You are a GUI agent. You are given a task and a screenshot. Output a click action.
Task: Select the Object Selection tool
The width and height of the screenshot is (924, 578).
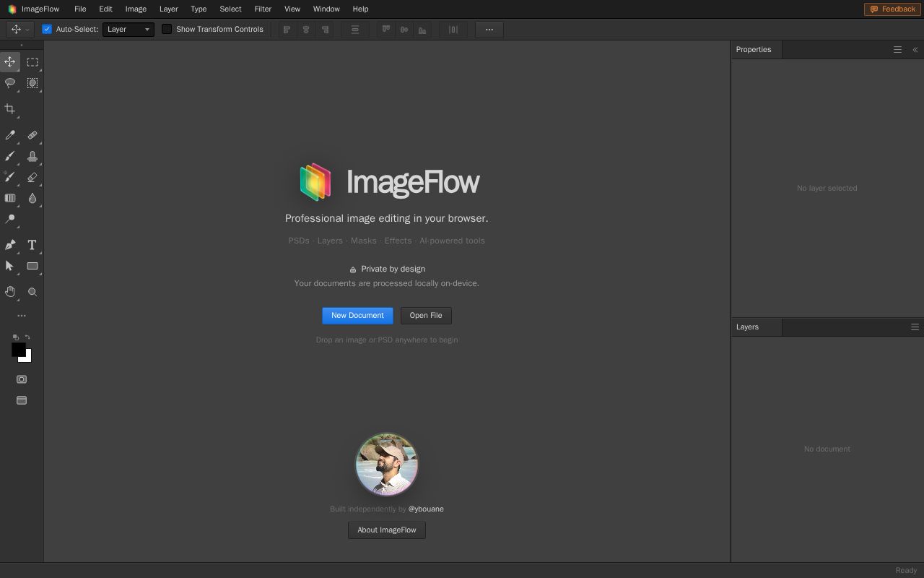coord(32,83)
